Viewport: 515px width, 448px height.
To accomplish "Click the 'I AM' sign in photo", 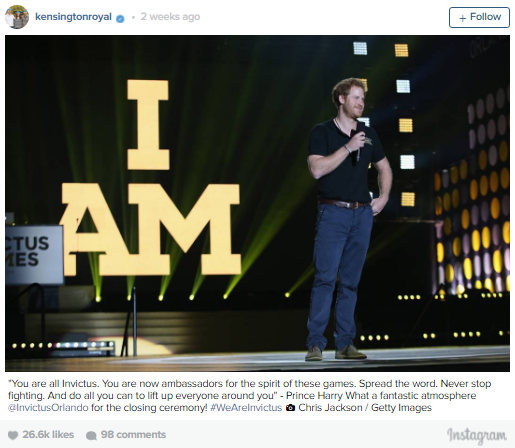I will (x=150, y=177).
